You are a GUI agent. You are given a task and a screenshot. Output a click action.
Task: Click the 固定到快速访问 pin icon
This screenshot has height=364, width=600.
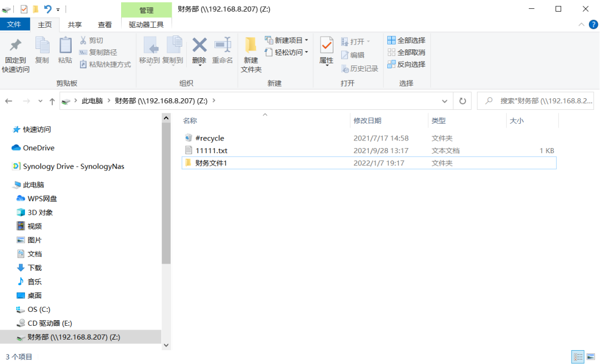tap(16, 46)
